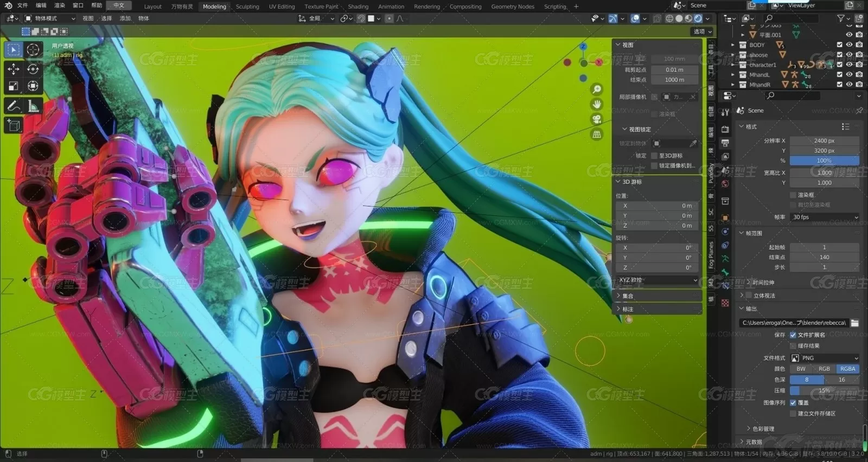Toggle snapping magnet icon in header
This screenshot has width=868, height=462.
[361, 18]
